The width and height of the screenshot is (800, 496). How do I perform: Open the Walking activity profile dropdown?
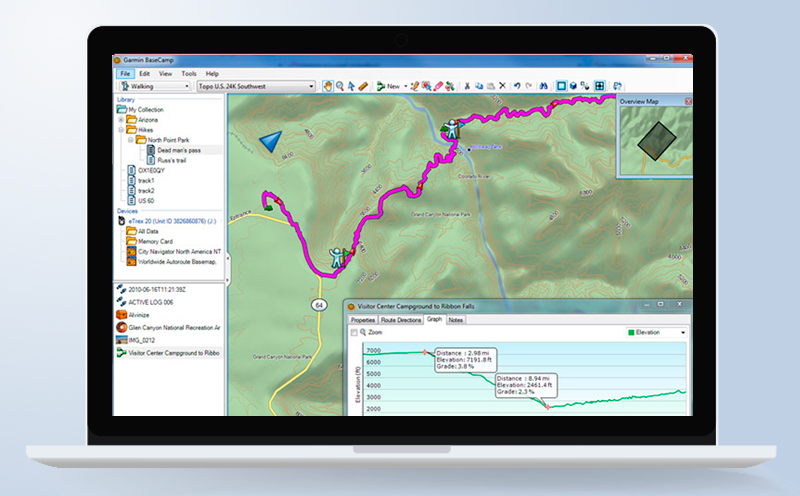pos(155,86)
